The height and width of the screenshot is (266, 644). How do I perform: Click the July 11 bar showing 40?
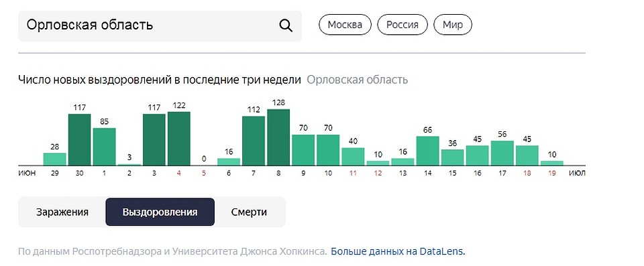point(354,156)
